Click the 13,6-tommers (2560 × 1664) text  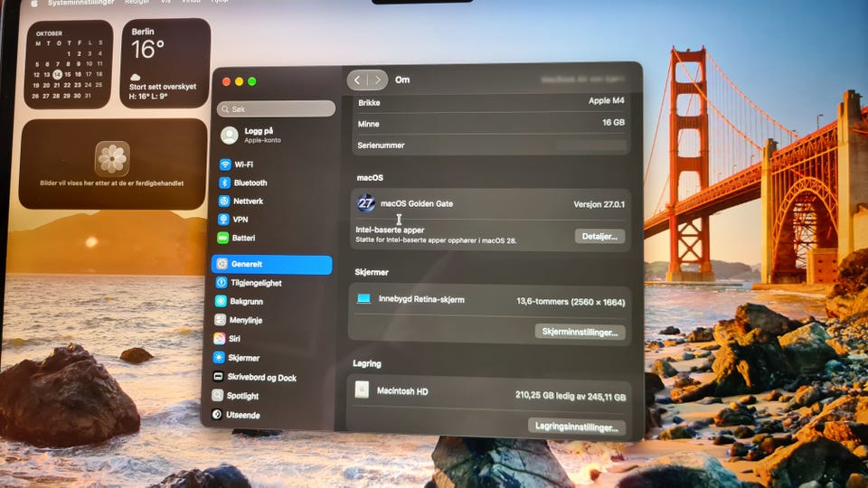tap(571, 302)
